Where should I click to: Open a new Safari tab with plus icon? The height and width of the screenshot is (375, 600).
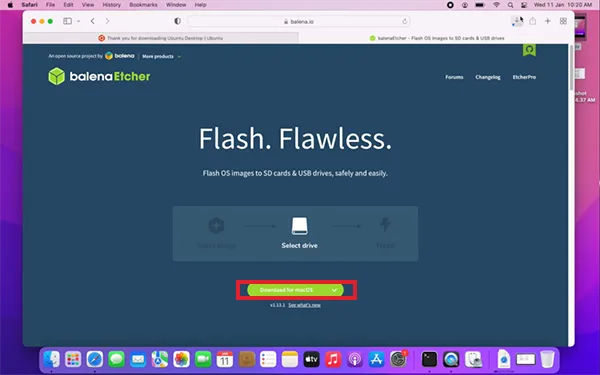[548, 21]
